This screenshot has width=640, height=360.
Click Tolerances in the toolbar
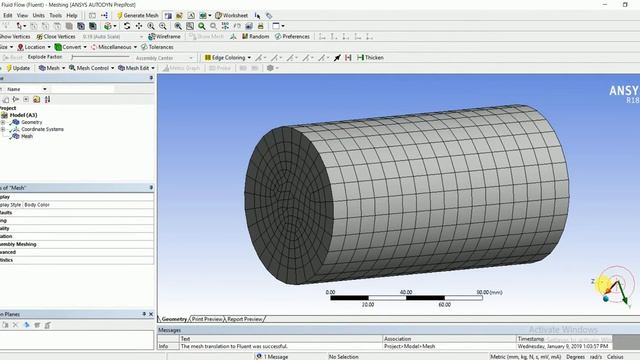[x=157, y=47]
